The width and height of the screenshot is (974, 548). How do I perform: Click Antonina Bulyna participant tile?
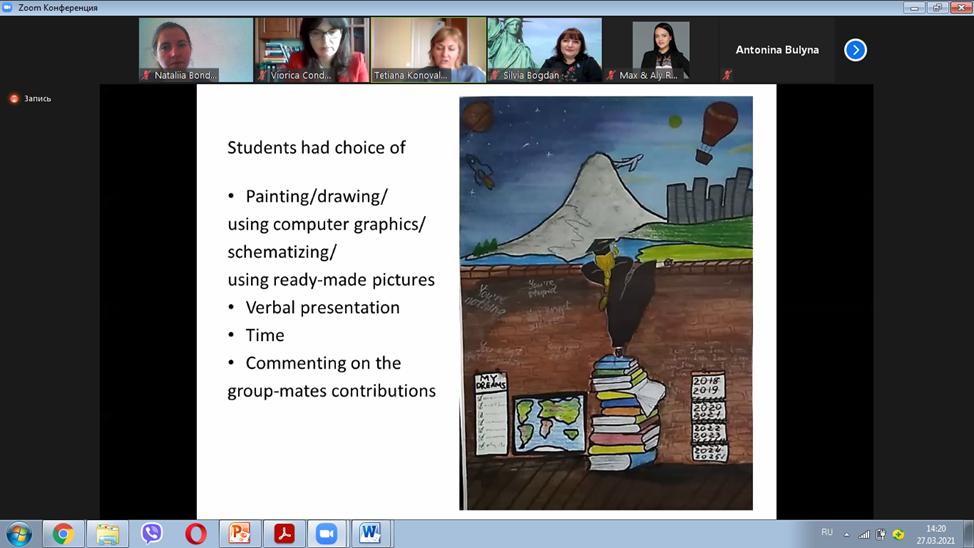[x=777, y=50]
